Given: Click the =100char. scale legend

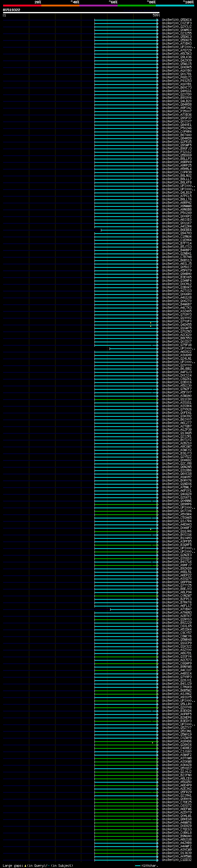Looking at the screenshot, I should point(147,866).
